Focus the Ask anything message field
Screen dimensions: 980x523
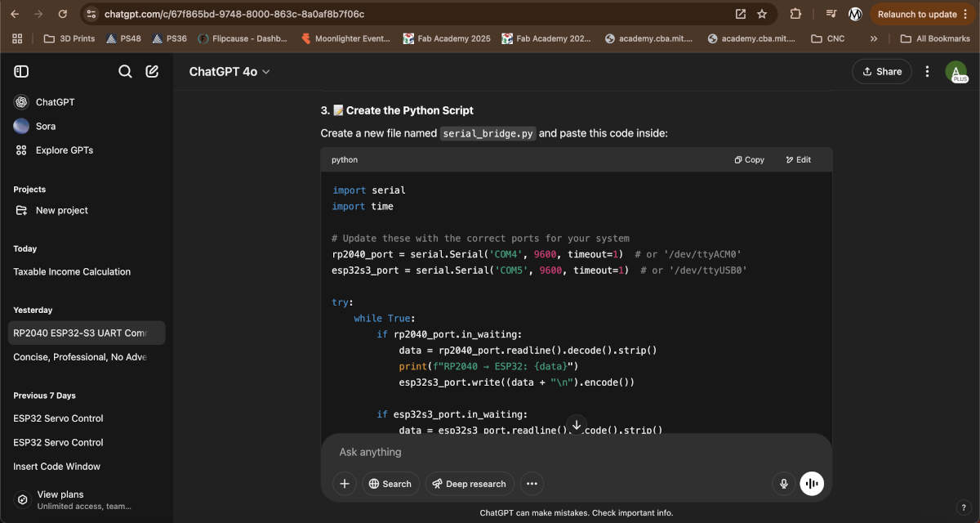[x=576, y=452]
